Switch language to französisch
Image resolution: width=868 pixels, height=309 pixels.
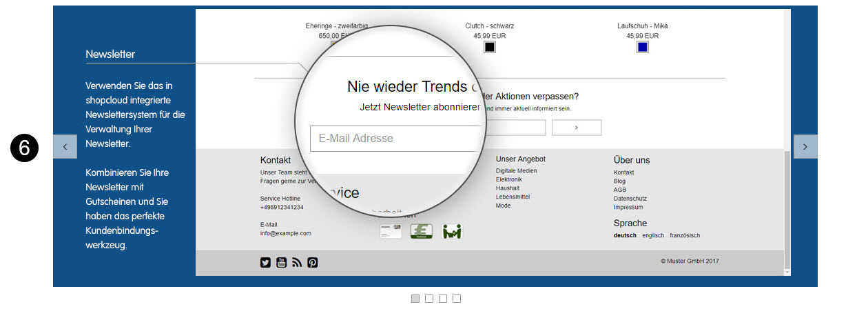pos(685,236)
